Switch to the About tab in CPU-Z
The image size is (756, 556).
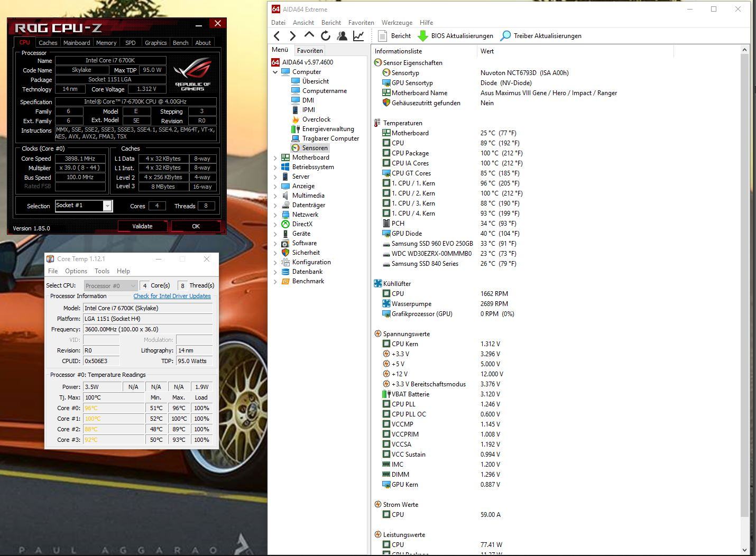coord(203,43)
